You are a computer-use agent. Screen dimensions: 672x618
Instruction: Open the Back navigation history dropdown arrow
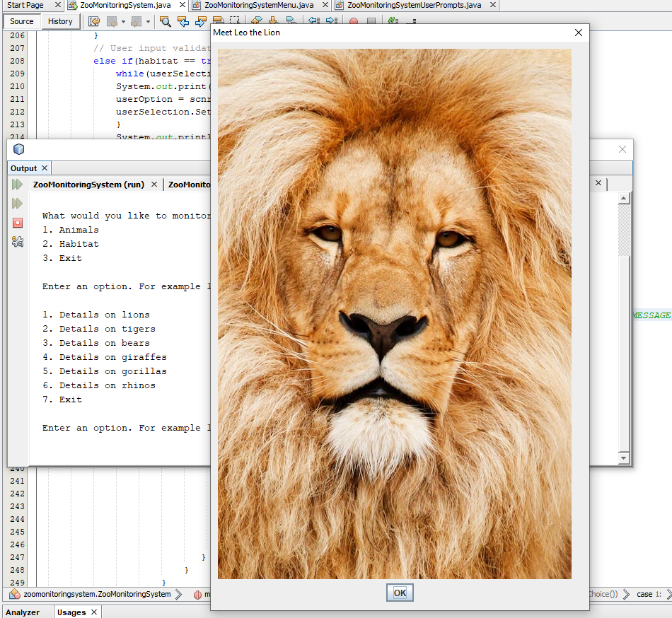point(123,21)
